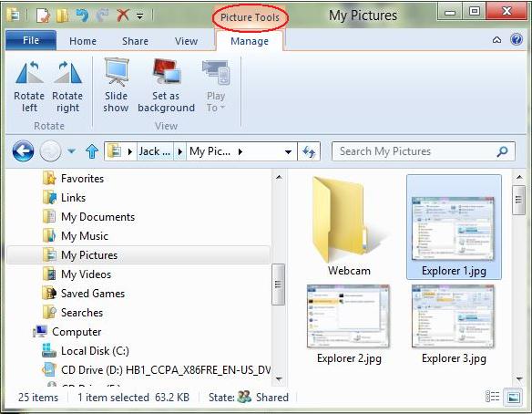This screenshot has height=414, width=532.
Task: Switch to the Home tab
Action: pos(83,41)
